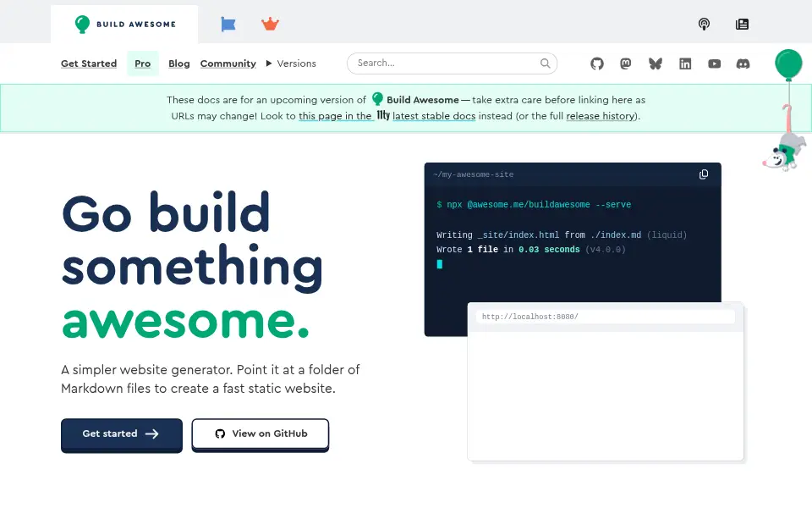Open the LinkedIn icon link
Viewport: 812px width, 508px height.
tap(685, 63)
